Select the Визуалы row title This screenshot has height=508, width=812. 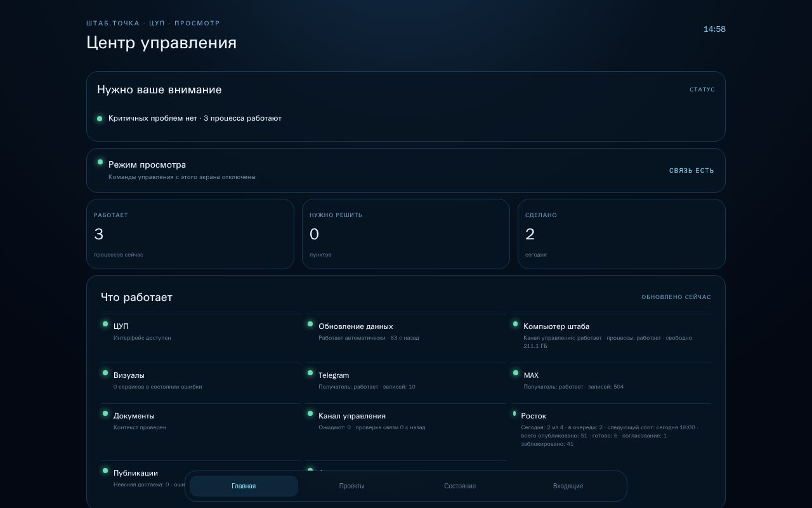(x=129, y=375)
